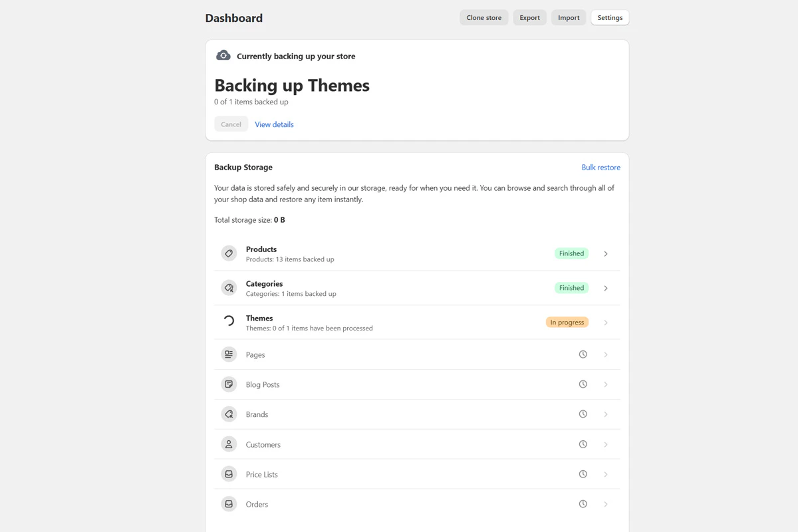Open the Customers row via its chevron
This screenshot has width=798, height=532.
click(605, 444)
